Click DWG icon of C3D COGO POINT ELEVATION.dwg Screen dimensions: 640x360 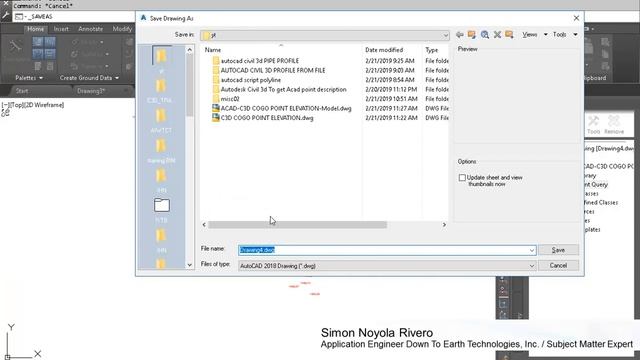click(216, 118)
